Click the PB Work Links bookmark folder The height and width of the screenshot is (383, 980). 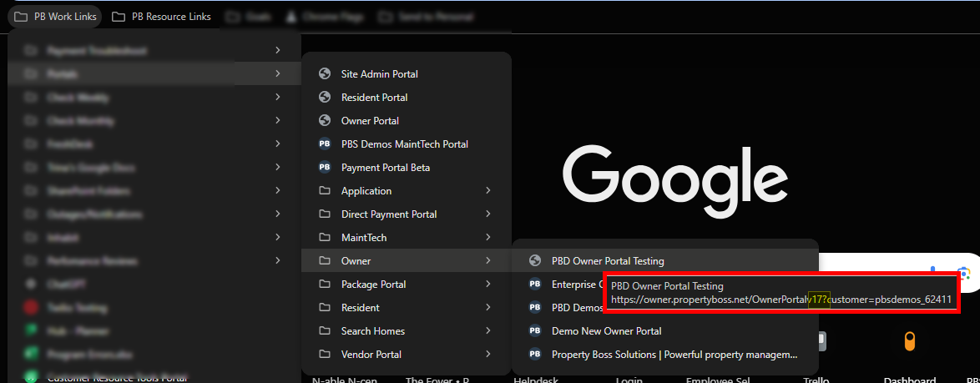56,17
